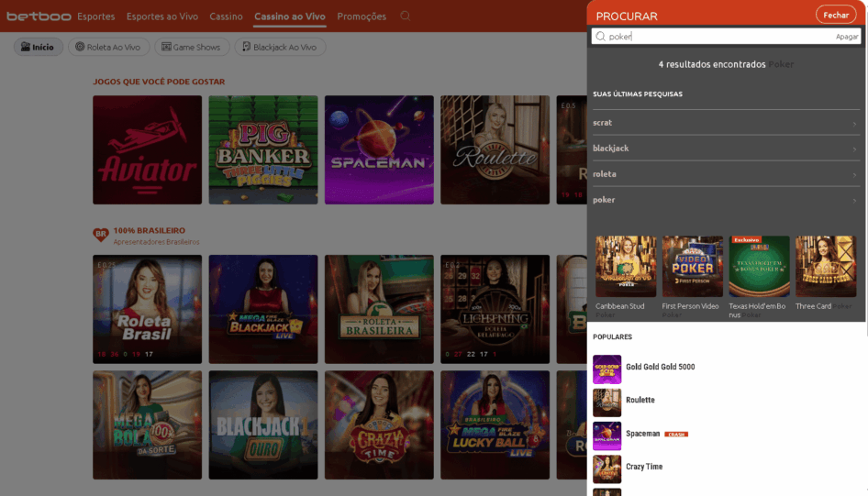
Task: Launch the Roulette live game tile
Action: pyautogui.click(x=495, y=149)
